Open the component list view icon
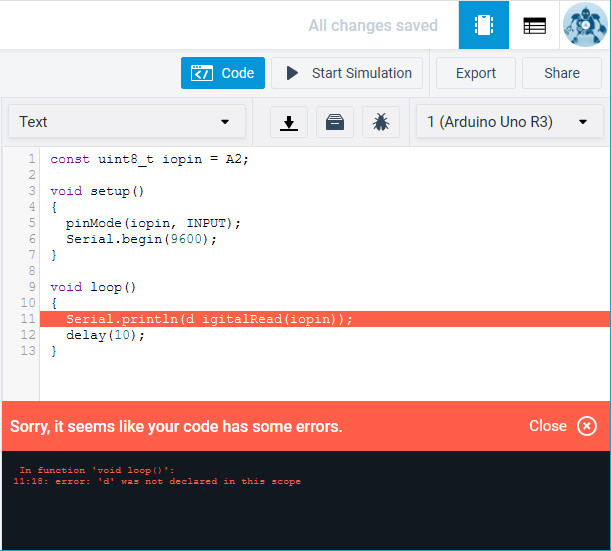 534,26
